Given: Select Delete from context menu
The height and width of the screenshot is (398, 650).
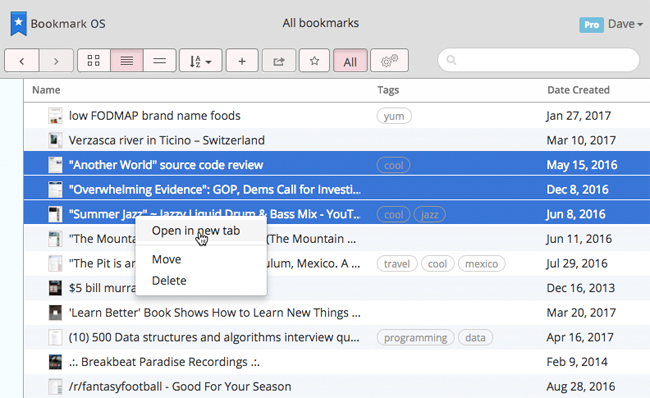Looking at the screenshot, I should pos(169,281).
